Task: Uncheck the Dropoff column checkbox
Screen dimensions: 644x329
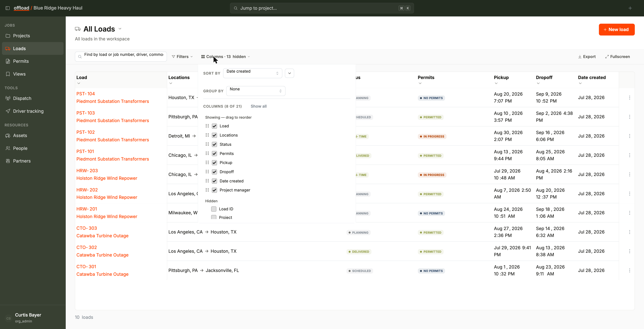Action: pyautogui.click(x=214, y=172)
